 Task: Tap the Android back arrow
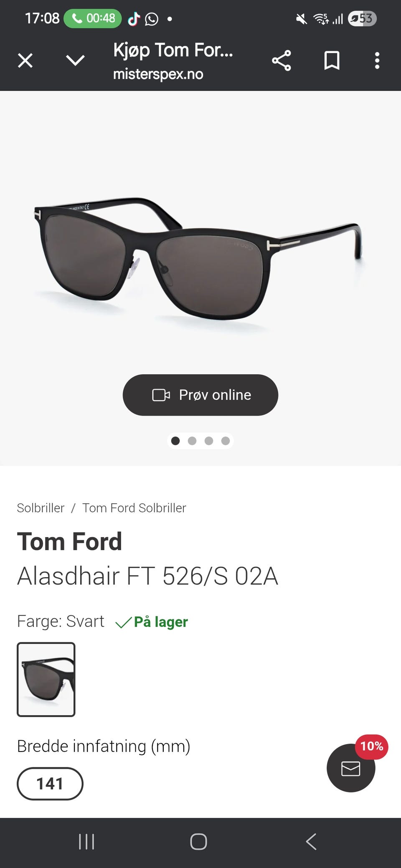point(311,842)
